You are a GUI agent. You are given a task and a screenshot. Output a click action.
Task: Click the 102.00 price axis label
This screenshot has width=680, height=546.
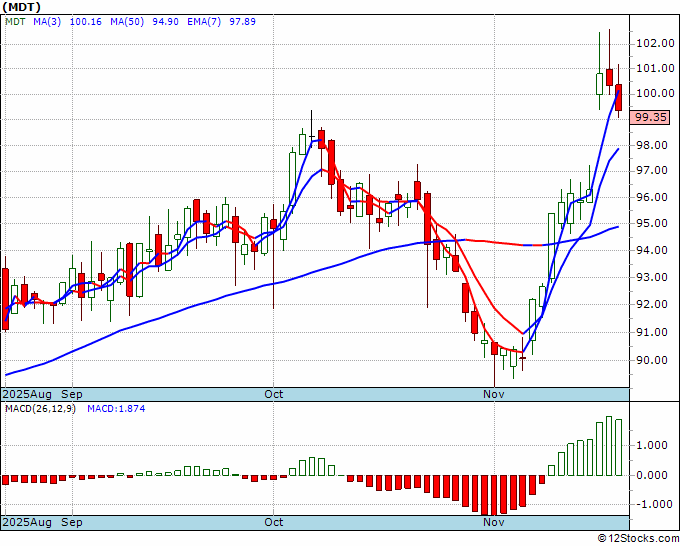pyautogui.click(x=655, y=43)
